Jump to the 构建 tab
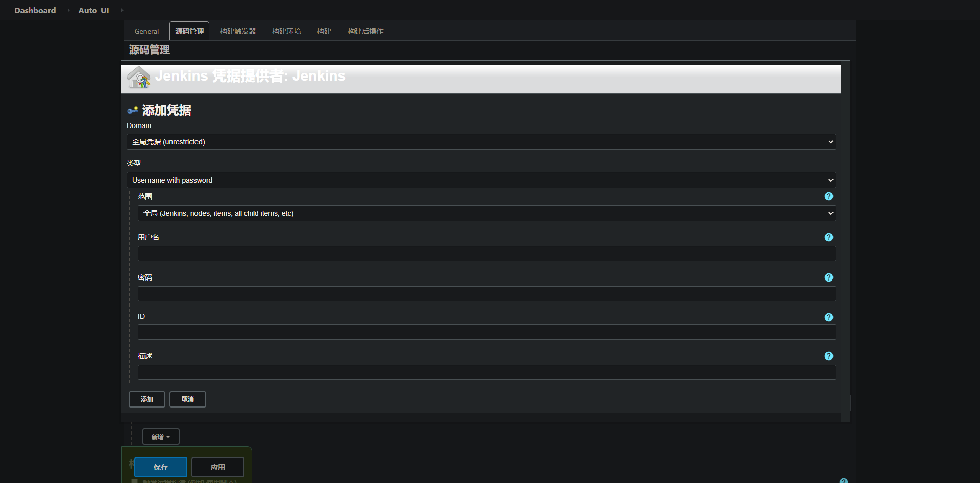The width and height of the screenshot is (980, 483). click(324, 31)
